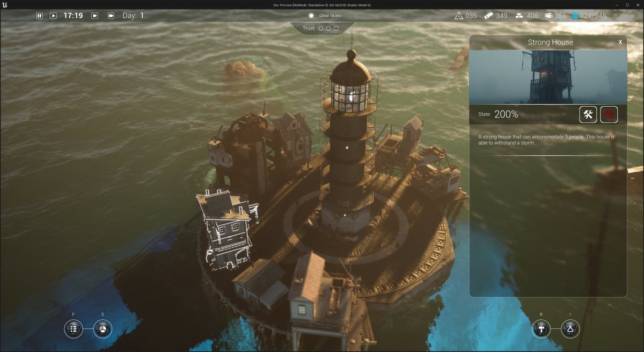
Task: Click the Clear Skies weather icon
Action: pyautogui.click(x=310, y=15)
